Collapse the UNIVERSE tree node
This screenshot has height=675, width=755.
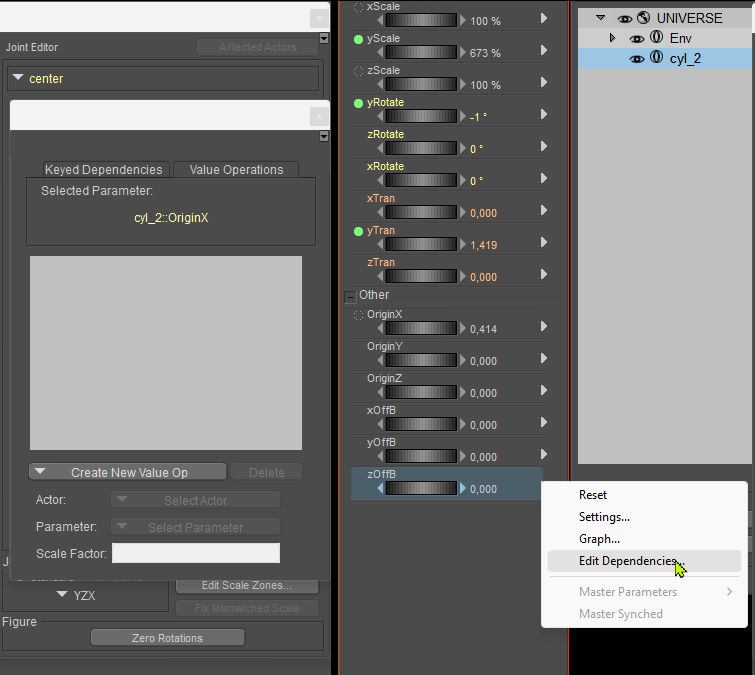point(600,18)
